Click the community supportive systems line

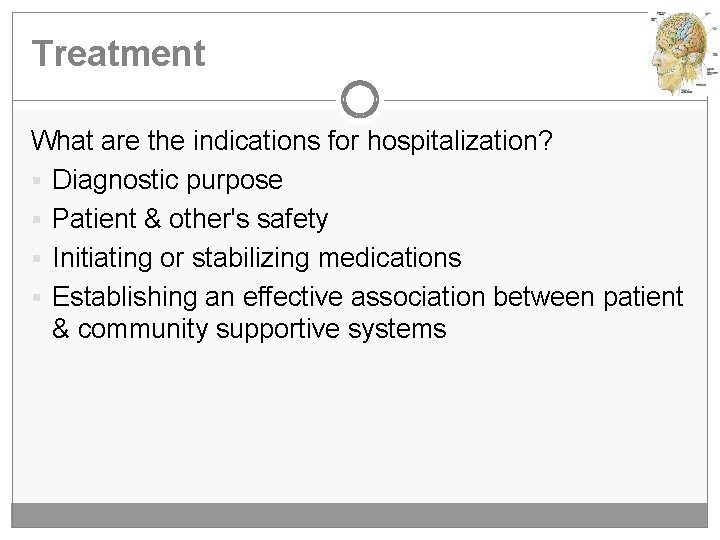(x=249, y=329)
